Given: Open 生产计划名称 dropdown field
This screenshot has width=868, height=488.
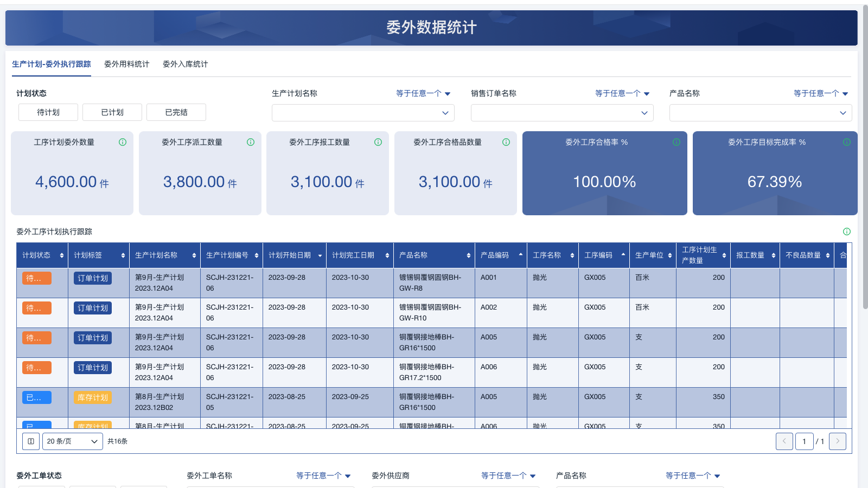Looking at the screenshot, I should pos(363,113).
